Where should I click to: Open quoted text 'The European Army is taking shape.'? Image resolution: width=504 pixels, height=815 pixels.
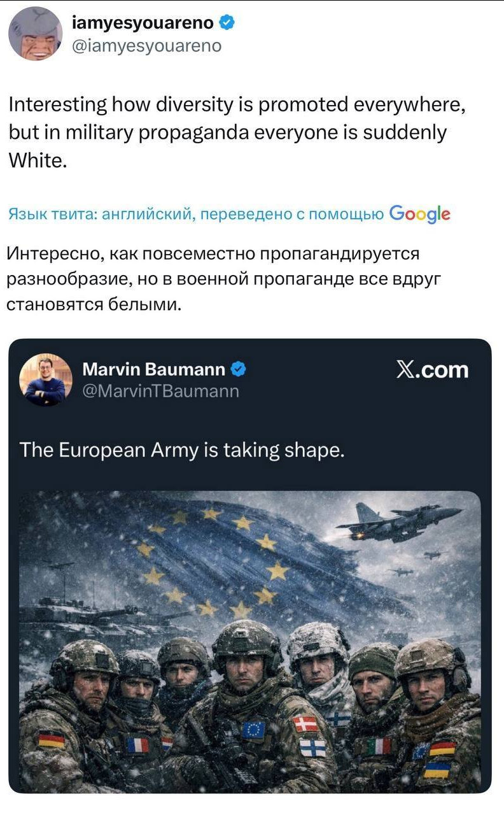coord(182,450)
